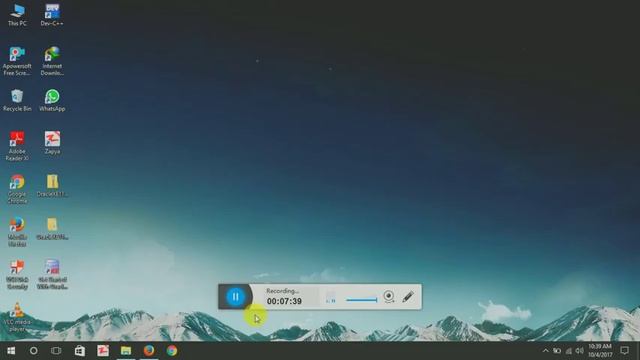The image size is (640, 360).
Task: Open Task View on taskbar
Action: click(56, 351)
